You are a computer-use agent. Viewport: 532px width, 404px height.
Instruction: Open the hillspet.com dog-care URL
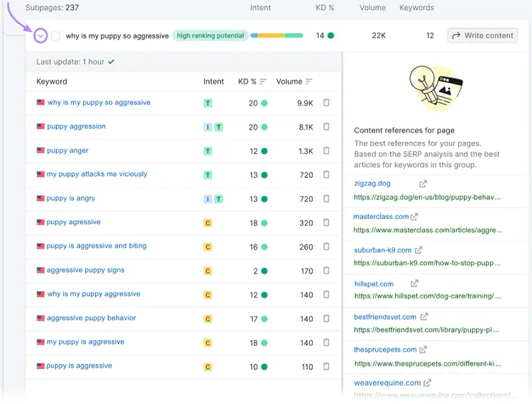(428, 296)
